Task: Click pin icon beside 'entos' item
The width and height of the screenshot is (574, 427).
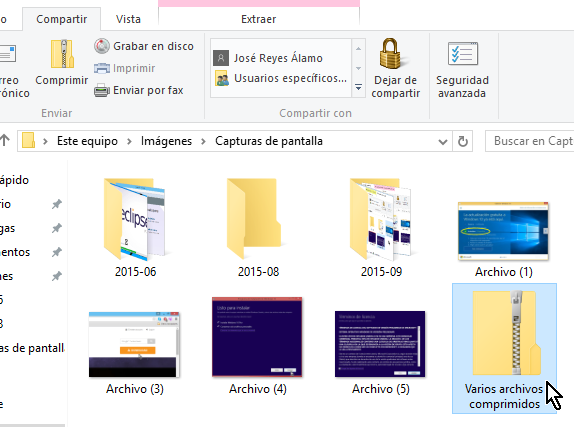Action: coord(56,252)
